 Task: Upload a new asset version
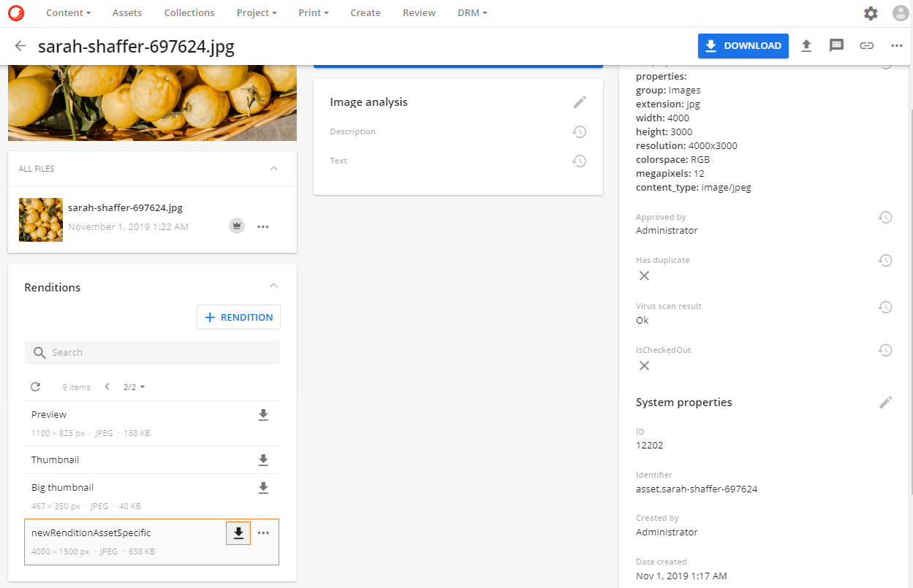tap(806, 45)
